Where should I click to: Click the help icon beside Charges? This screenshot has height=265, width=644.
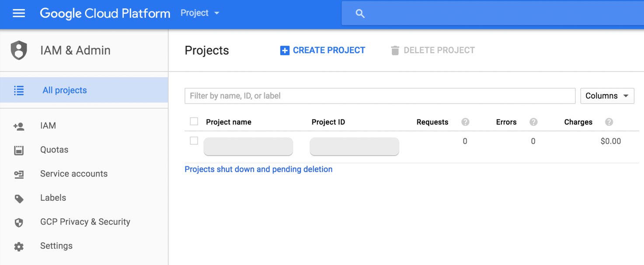tap(609, 122)
